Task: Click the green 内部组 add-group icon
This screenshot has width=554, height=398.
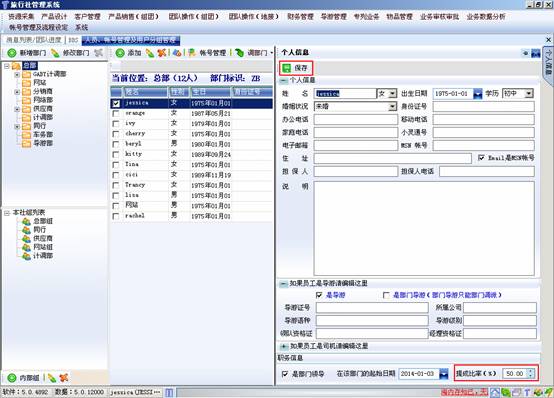Action: click(12, 378)
